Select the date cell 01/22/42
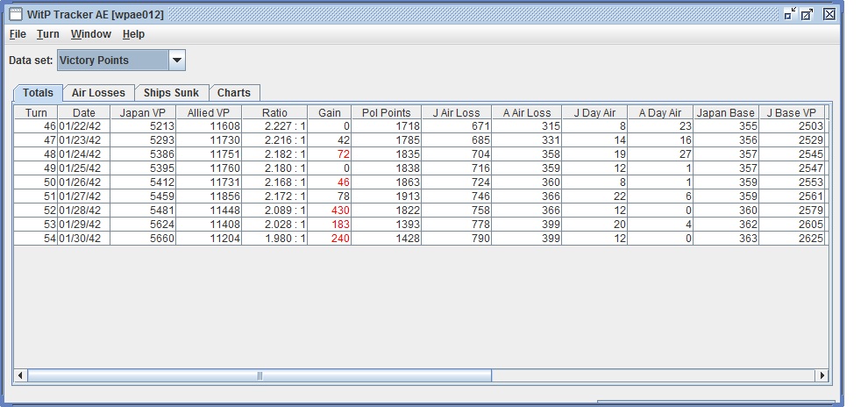 [84, 126]
